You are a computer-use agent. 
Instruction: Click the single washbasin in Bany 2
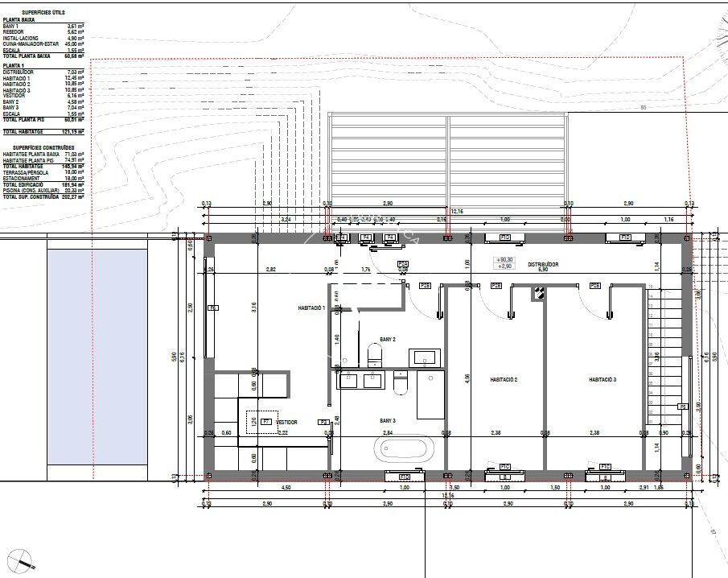coord(425,357)
